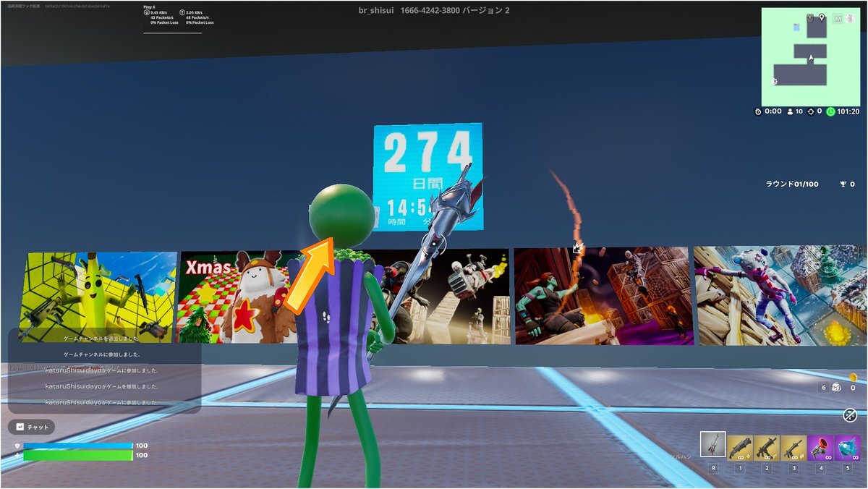Click the keybind label 5 under the fish

coord(847,468)
